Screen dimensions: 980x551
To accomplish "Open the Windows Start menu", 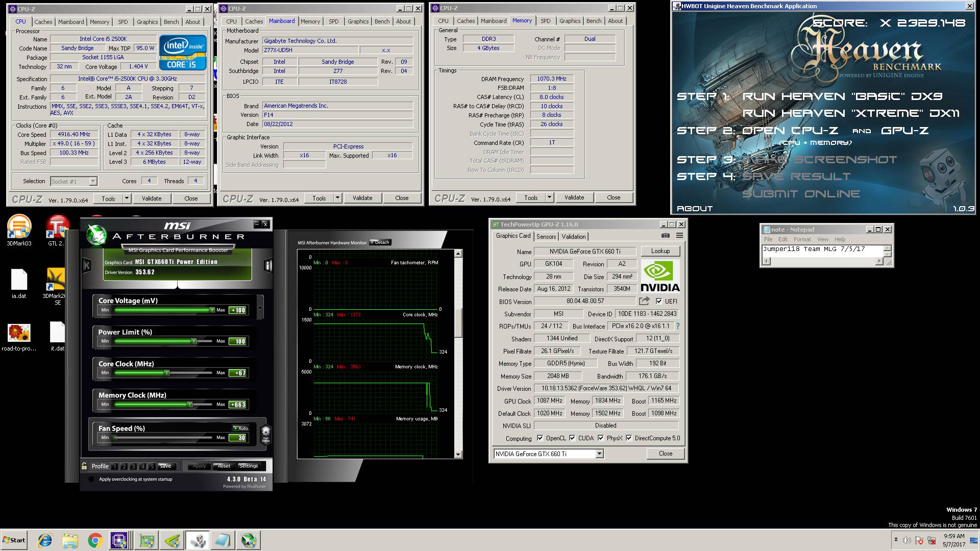I will [14, 540].
